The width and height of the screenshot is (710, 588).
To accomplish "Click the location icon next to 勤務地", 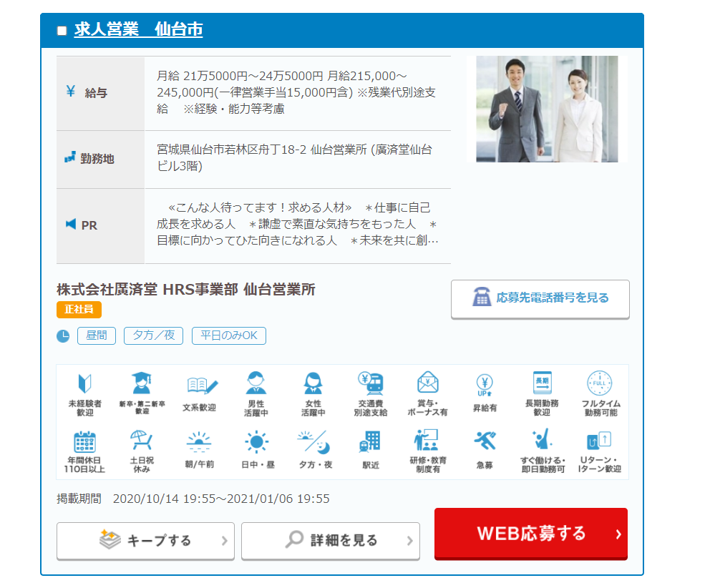I will click(69, 157).
